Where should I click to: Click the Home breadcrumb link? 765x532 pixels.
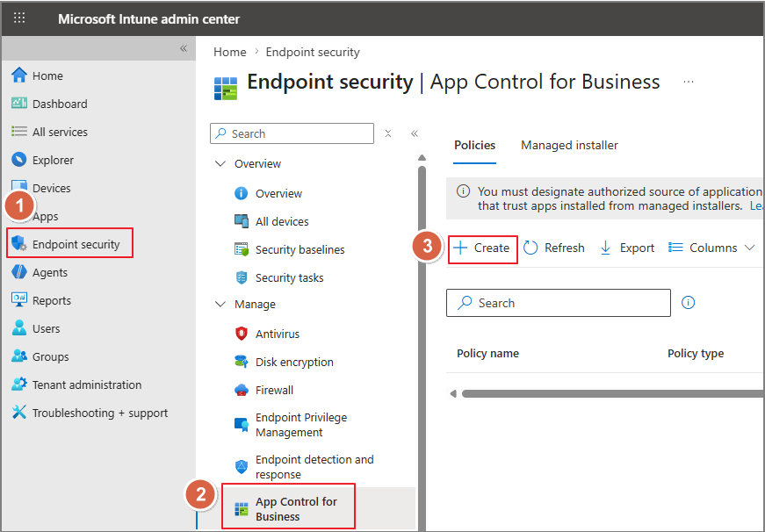coord(230,52)
